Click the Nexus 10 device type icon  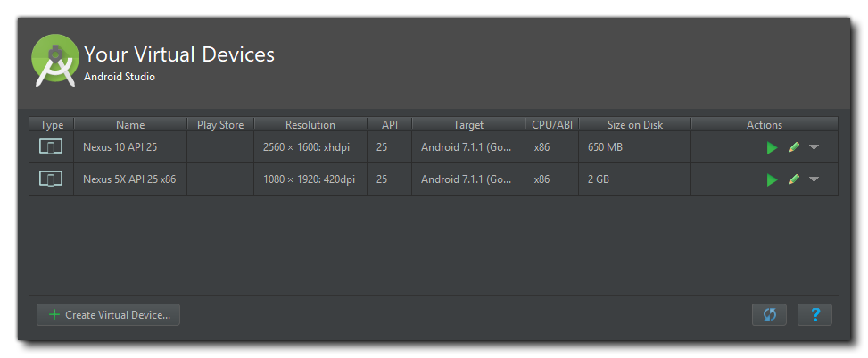pos(51,147)
